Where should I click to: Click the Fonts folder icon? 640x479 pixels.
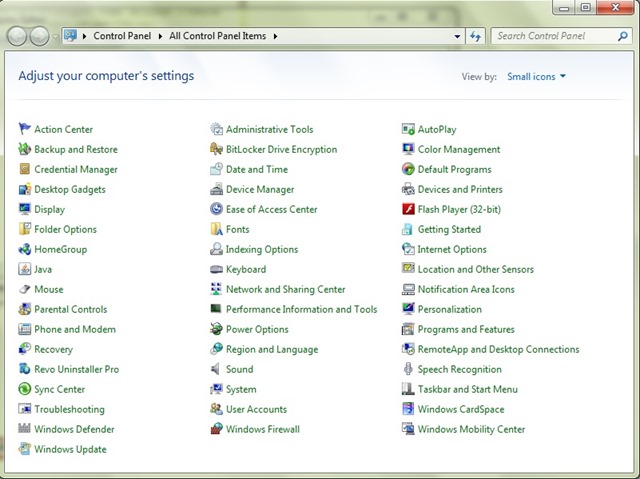coord(216,229)
